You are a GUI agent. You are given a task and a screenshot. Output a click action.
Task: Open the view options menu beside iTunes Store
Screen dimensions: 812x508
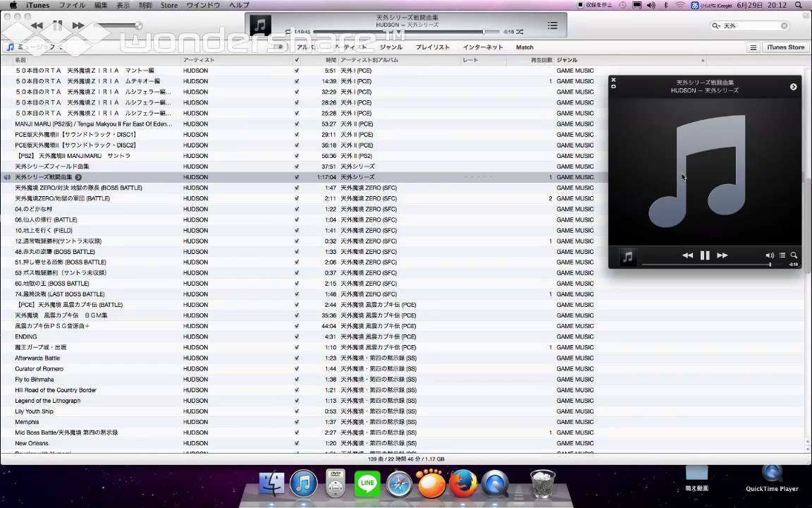[x=753, y=47]
